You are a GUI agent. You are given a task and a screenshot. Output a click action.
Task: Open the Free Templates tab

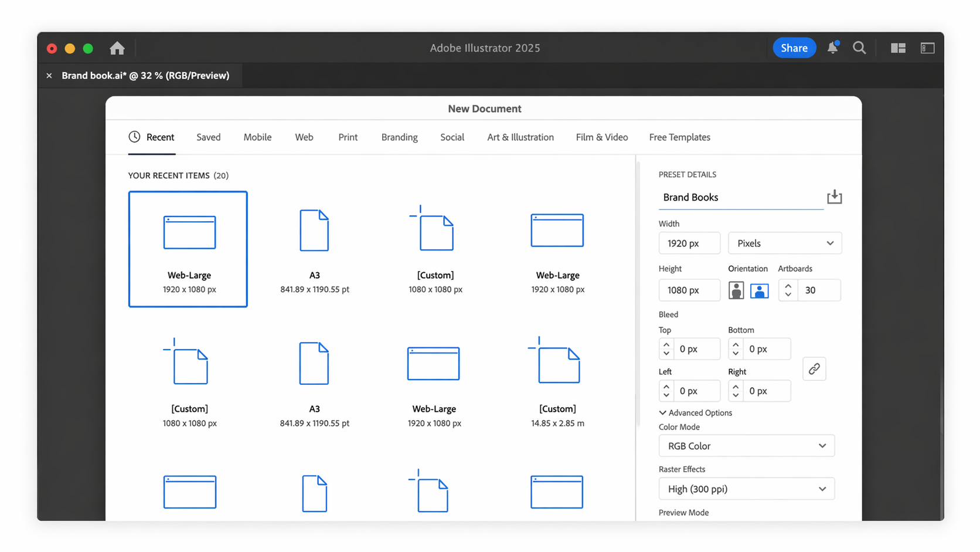pos(679,137)
